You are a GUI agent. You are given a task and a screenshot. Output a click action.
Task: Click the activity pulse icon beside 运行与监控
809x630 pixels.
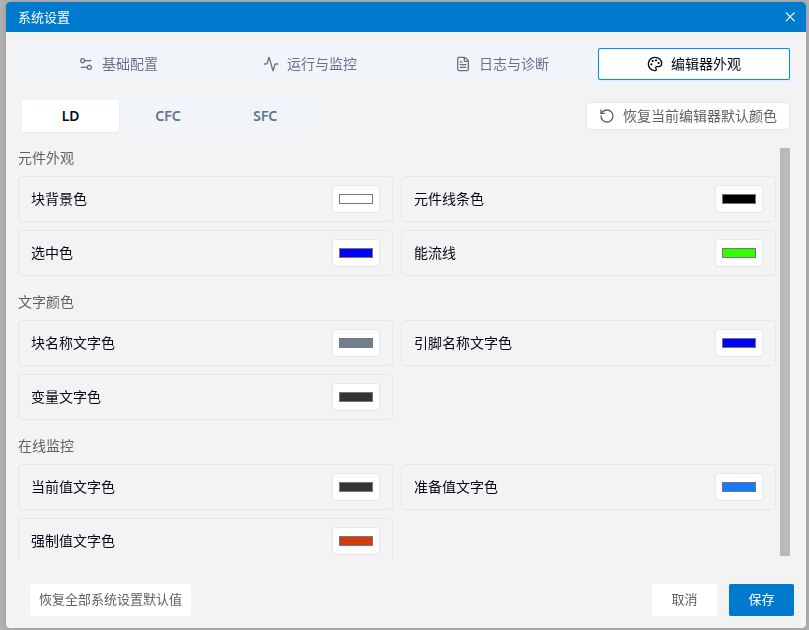point(271,64)
